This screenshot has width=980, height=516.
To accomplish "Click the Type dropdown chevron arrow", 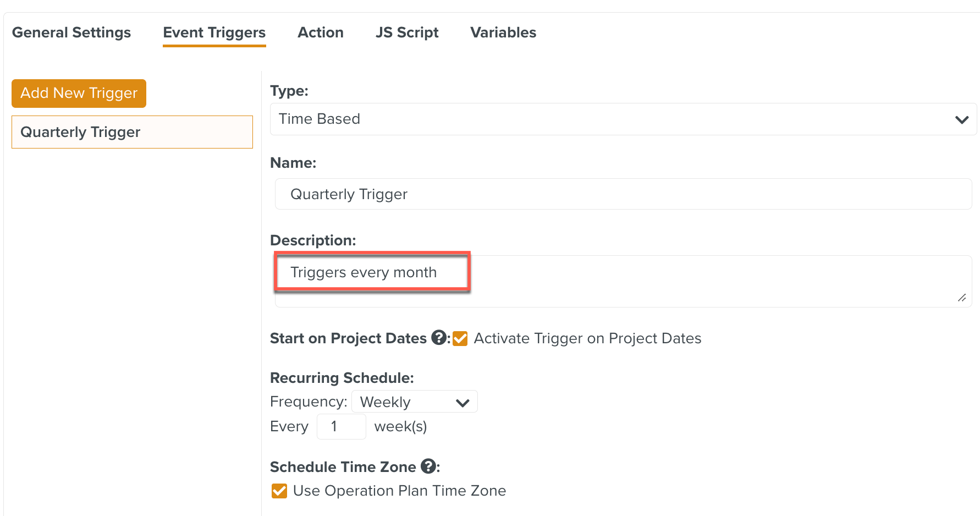I will [961, 119].
